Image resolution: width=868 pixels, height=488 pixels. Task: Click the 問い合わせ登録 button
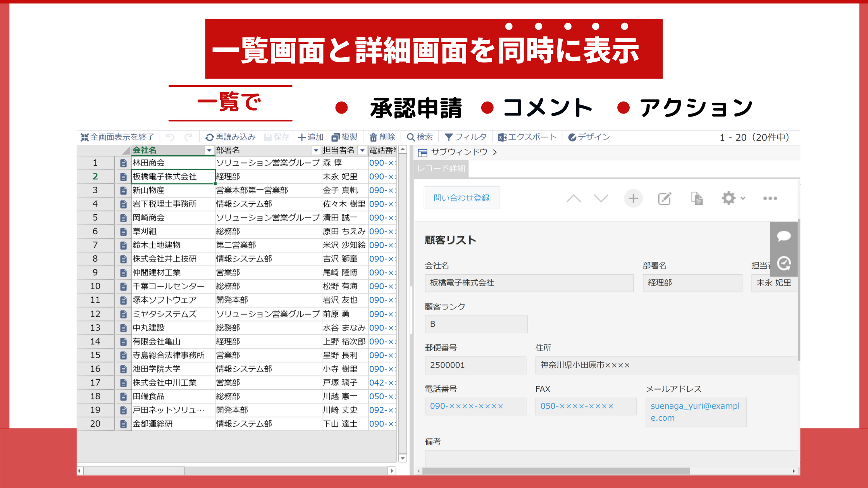click(462, 198)
